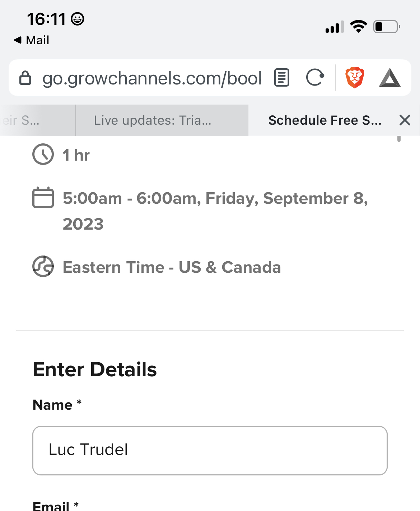The height and width of the screenshot is (511, 420).
Task: Focus the Name input field
Action: [x=210, y=451]
